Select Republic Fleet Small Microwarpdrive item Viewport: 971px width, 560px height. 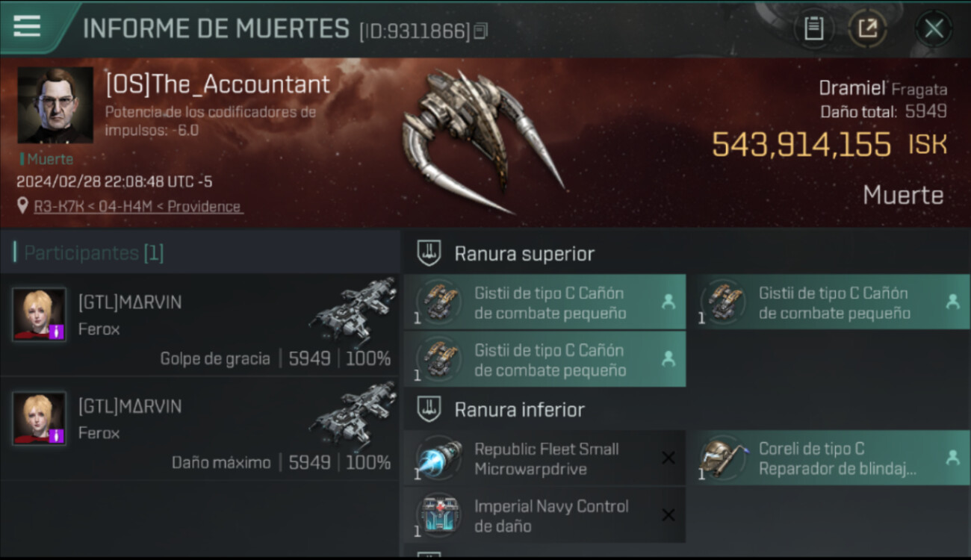coord(545,458)
